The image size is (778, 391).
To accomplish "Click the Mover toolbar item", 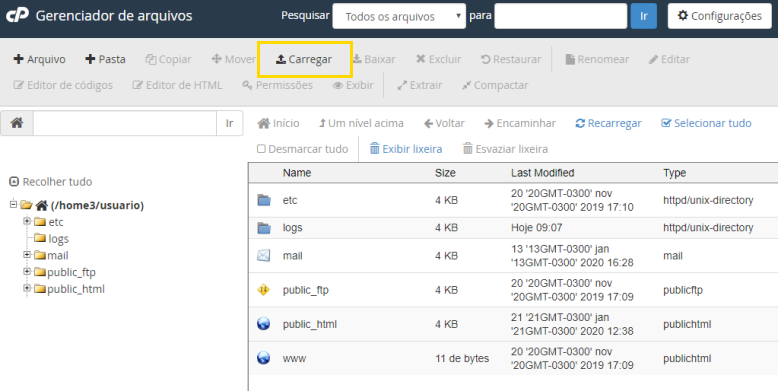I will tap(234, 59).
